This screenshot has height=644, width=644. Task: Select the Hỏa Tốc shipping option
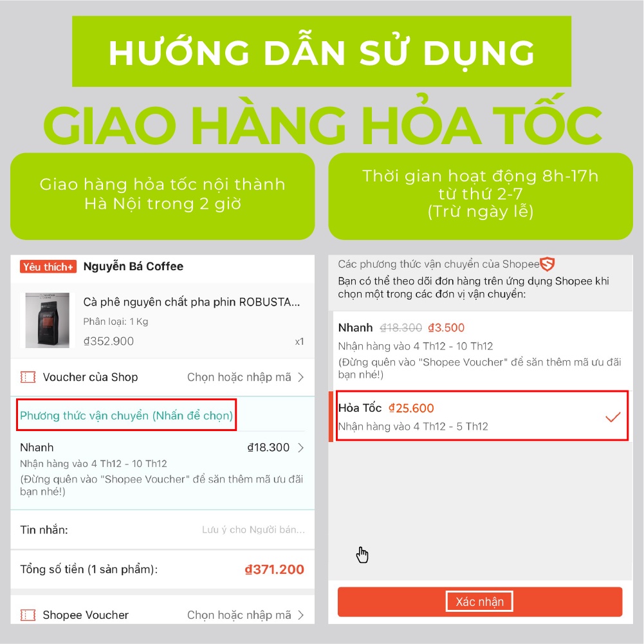point(482,416)
